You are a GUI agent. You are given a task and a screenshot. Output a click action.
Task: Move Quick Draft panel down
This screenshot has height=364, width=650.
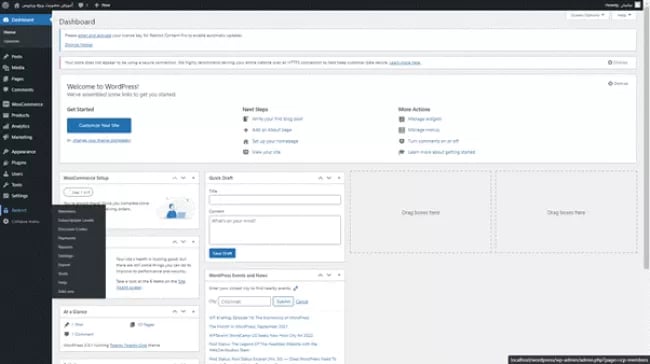pos(329,178)
